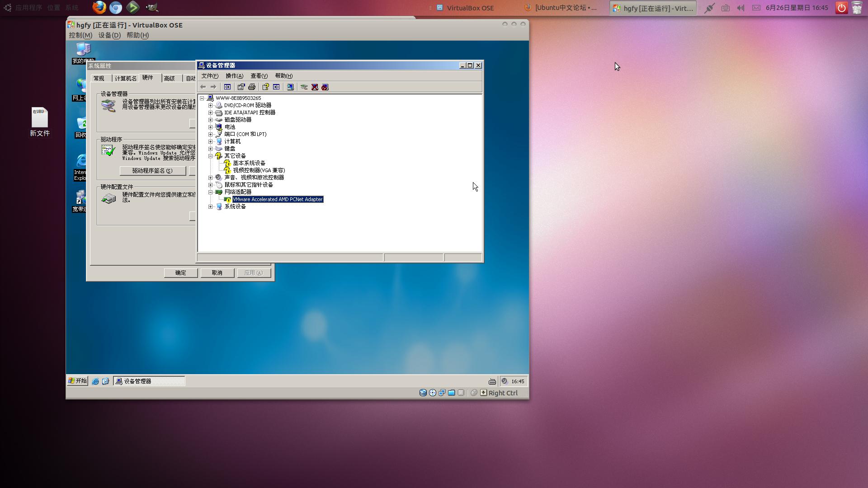
Task: Click VirtualBox virtualization chip status icon
Action: pos(461,393)
